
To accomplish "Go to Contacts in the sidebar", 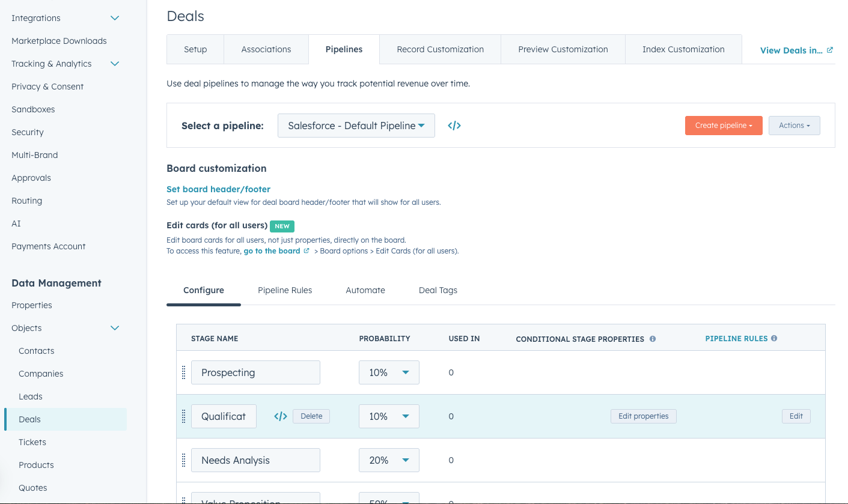I will click(37, 351).
